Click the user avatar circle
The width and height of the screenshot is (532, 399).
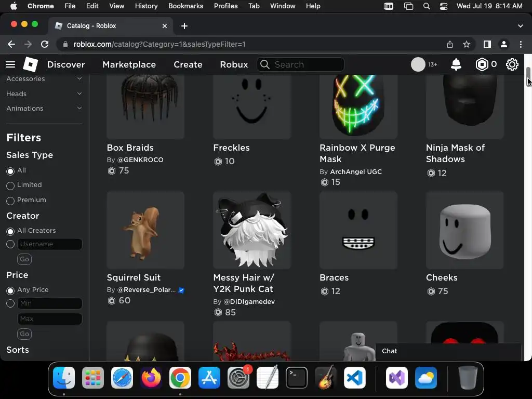418,64
